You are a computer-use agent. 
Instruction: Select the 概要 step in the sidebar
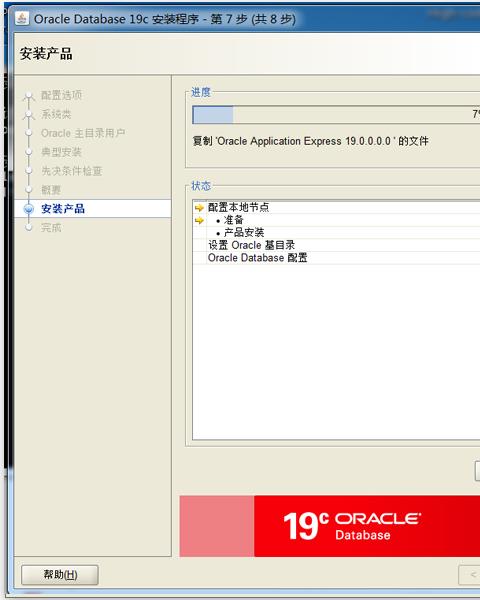point(51,190)
